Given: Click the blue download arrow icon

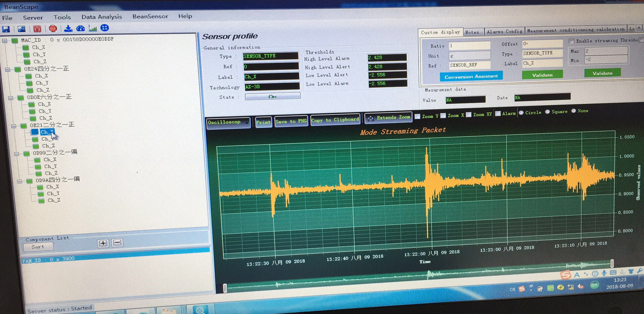Looking at the screenshot, I should [68, 28].
